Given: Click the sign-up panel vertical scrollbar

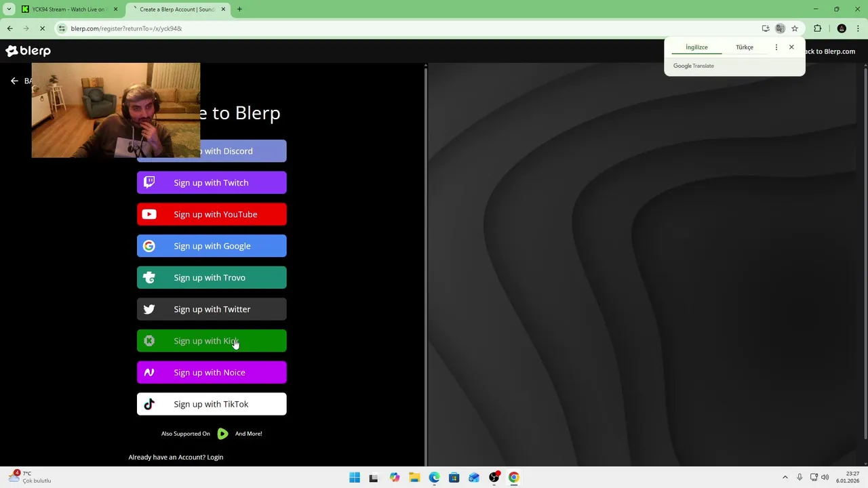Looking at the screenshot, I should (426, 264).
